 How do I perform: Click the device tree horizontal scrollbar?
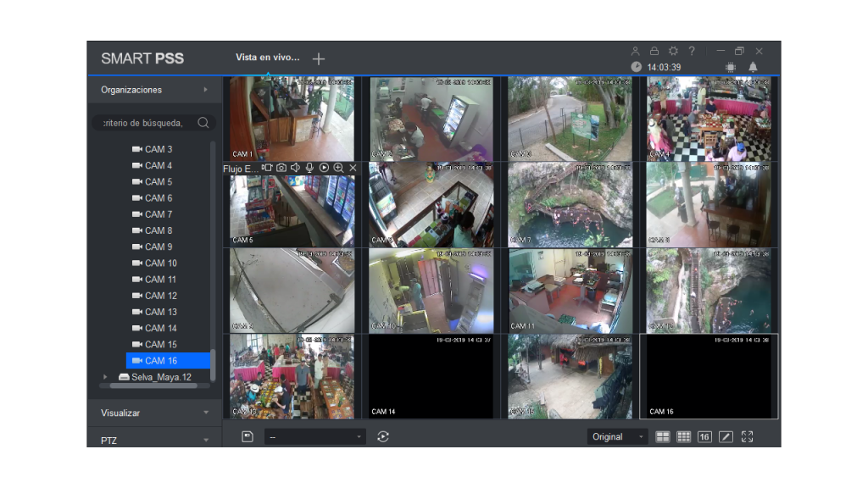153,386
